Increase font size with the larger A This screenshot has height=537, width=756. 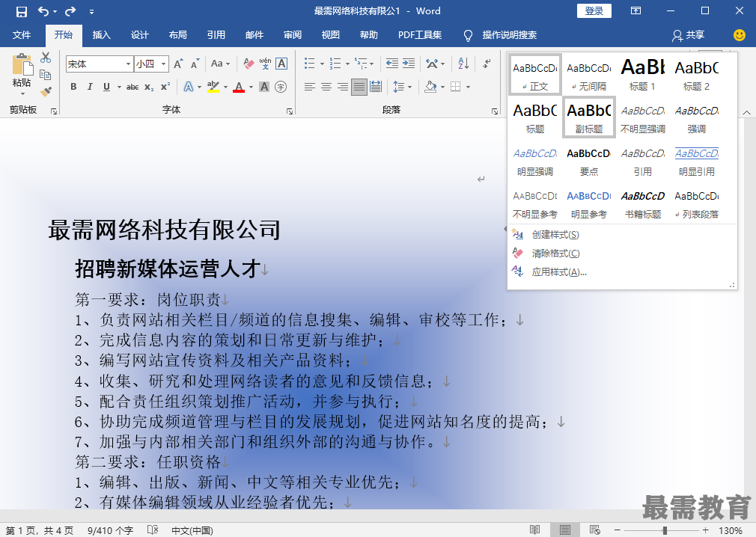[178, 64]
